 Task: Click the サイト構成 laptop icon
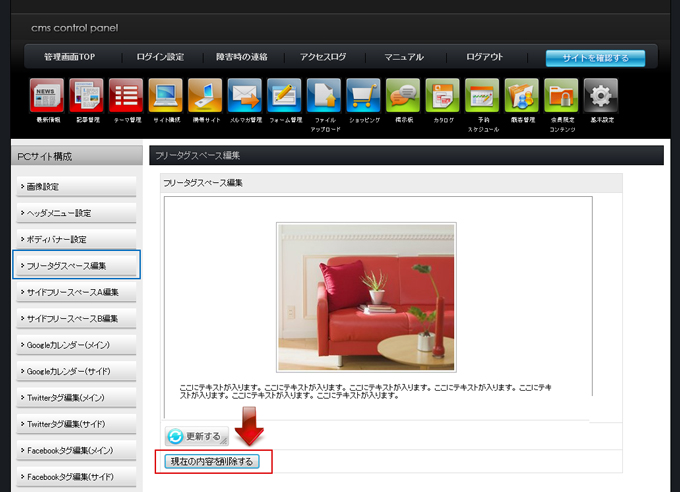pyautogui.click(x=166, y=96)
